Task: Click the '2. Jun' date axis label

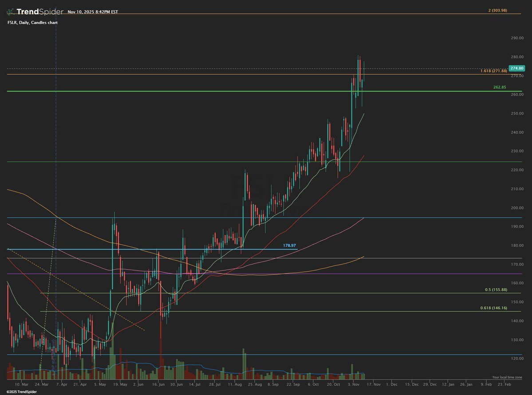Action: pos(138,384)
